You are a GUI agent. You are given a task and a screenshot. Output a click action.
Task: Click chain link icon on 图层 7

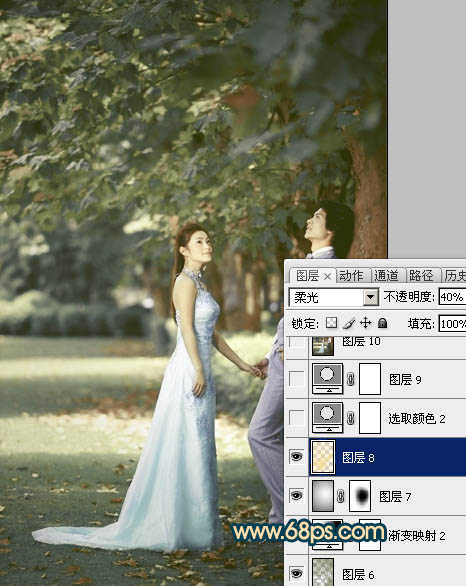341,496
